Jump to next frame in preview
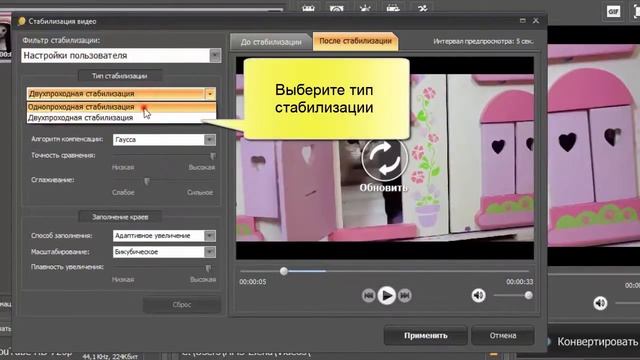The image size is (640, 360). [x=404, y=295]
